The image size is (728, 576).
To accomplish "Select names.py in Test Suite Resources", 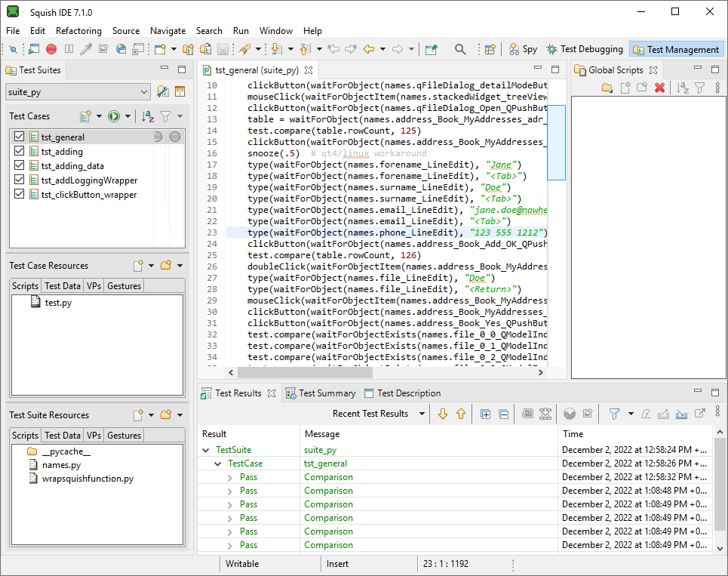I will pos(61,465).
